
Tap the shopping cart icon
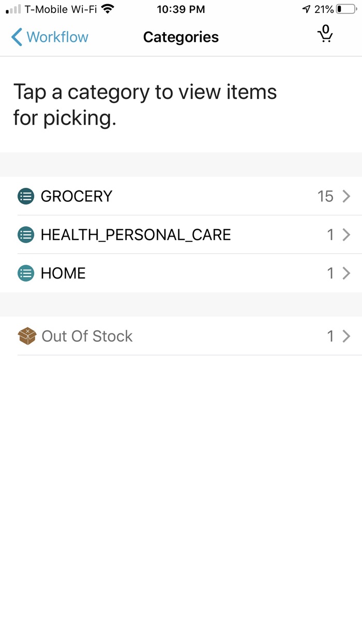click(x=325, y=35)
